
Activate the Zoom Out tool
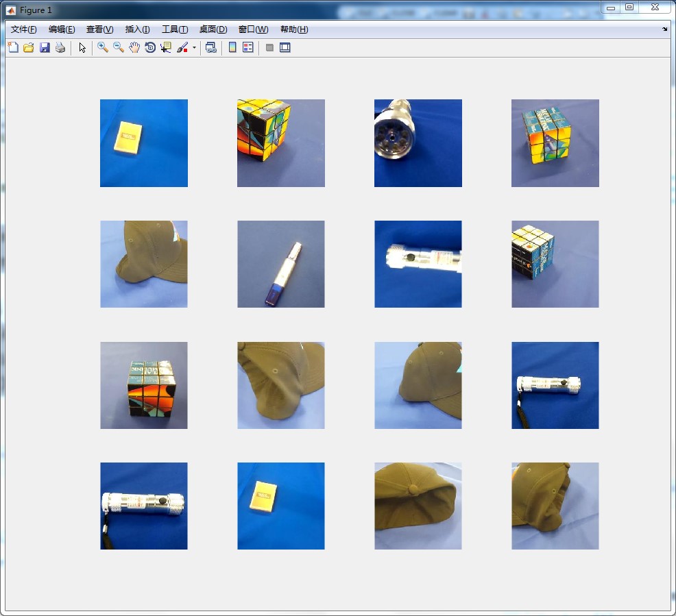click(119, 47)
